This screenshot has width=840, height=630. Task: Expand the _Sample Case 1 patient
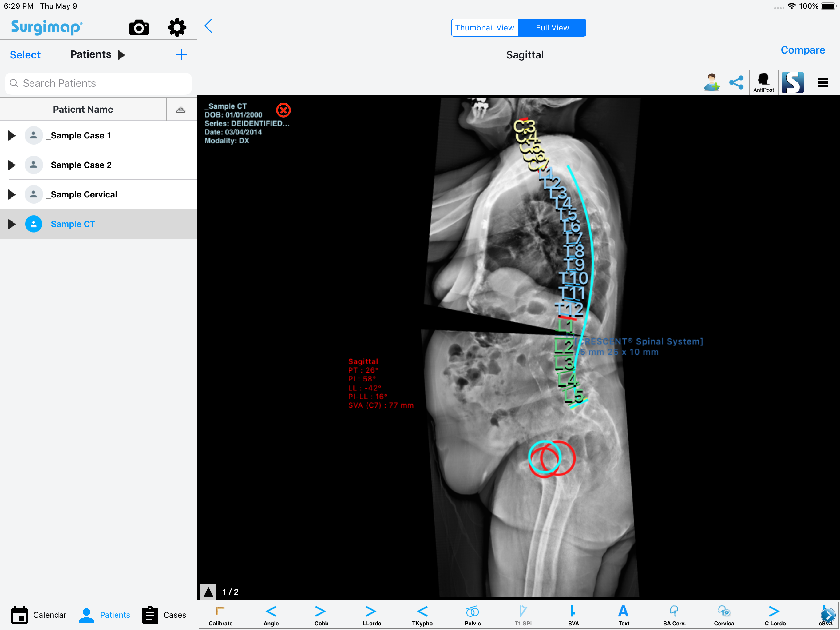[x=12, y=136]
